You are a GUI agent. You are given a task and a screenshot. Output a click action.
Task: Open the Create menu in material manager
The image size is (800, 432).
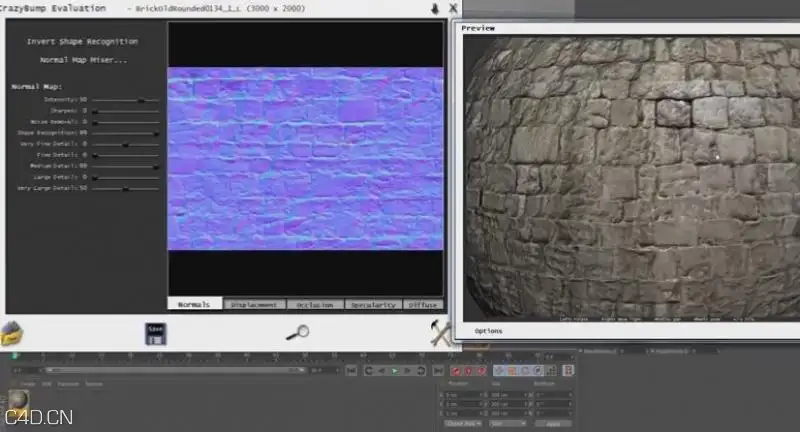[28, 384]
